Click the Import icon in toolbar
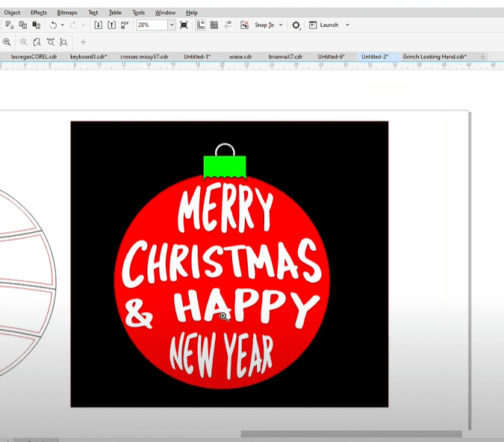504x442 pixels. click(x=99, y=25)
